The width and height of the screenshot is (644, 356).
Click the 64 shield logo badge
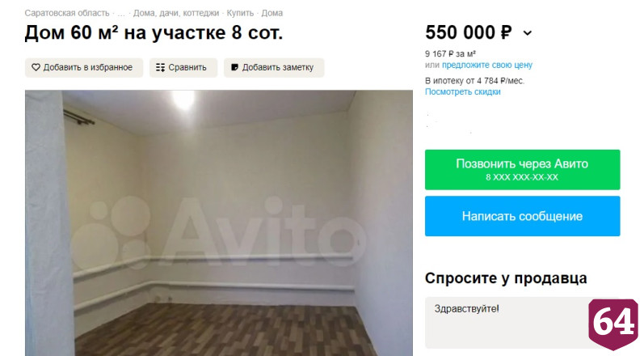tap(613, 324)
